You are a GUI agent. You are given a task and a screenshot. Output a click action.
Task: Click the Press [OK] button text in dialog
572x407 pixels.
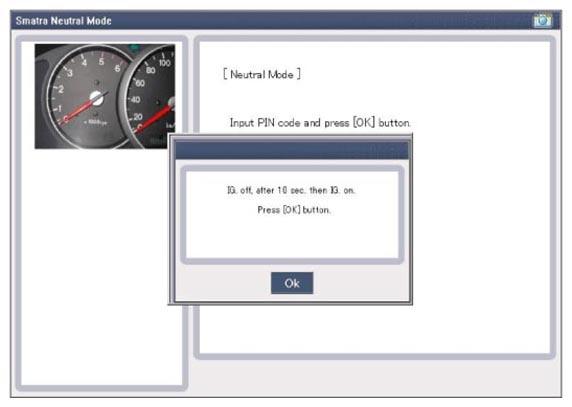coord(294,210)
